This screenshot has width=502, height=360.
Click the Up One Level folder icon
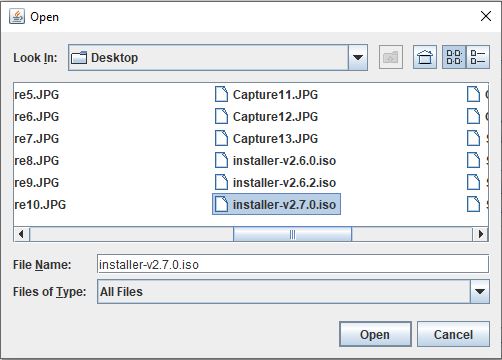point(391,57)
